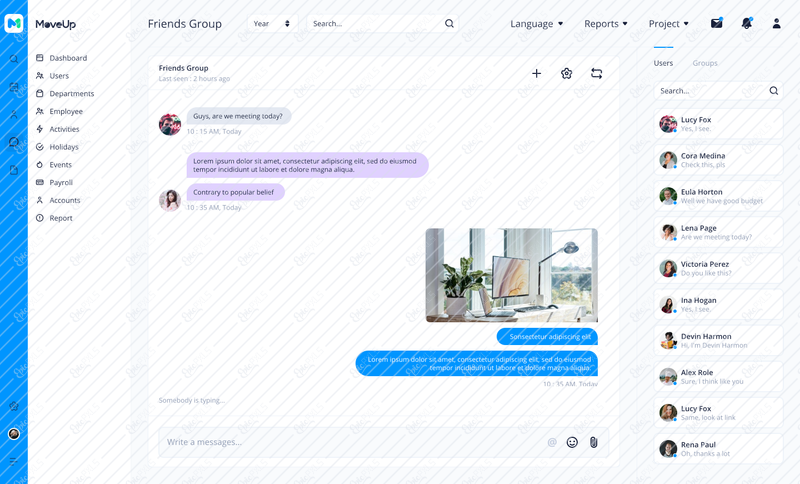Viewport: 800px width, 484px height.
Task: Open the mail inbox icon in header
Action: (x=717, y=23)
